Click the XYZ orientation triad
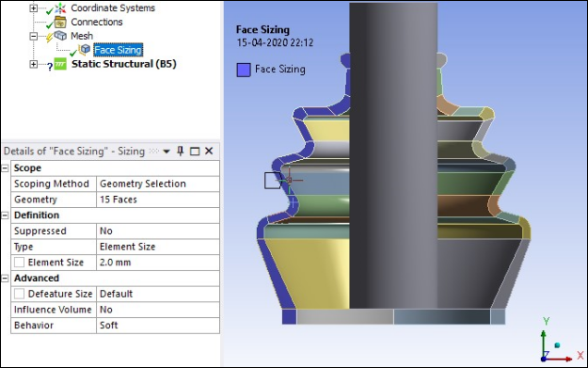The image size is (588, 368). tap(561, 342)
